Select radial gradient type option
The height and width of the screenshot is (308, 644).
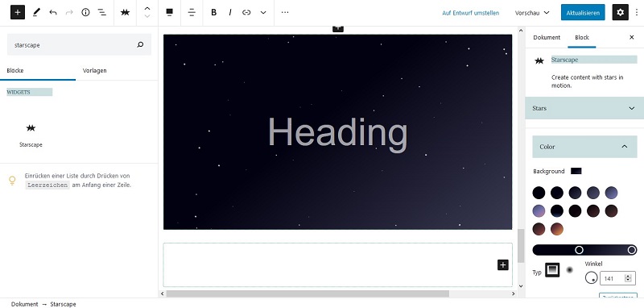click(570, 270)
